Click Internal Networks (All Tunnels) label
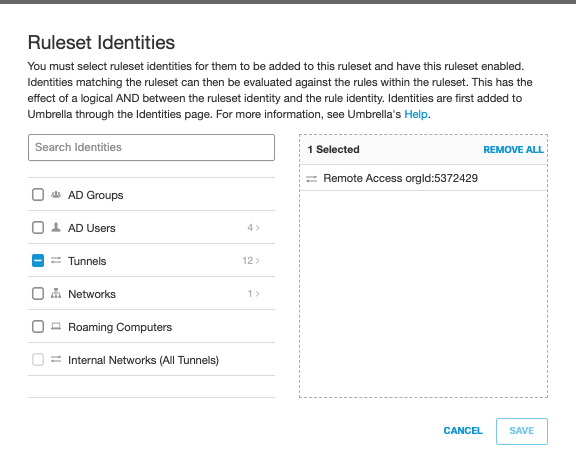This screenshot has height=468, width=576. pos(144,360)
